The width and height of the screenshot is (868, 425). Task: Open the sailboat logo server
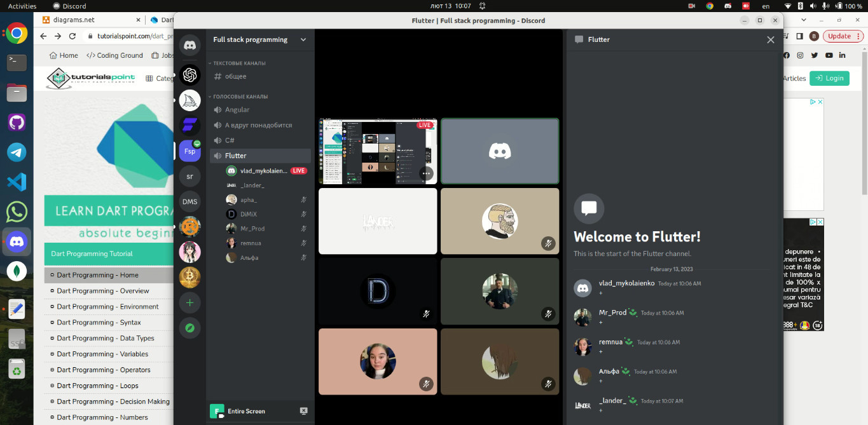click(189, 100)
